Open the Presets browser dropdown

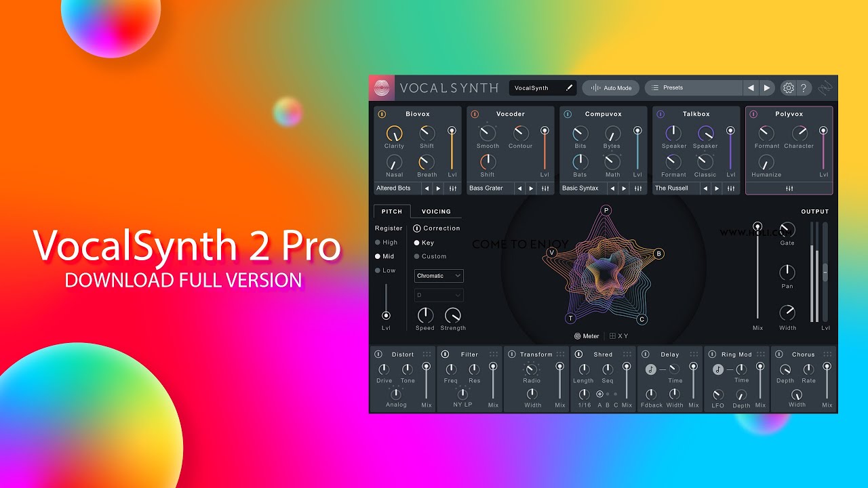tap(693, 87)
